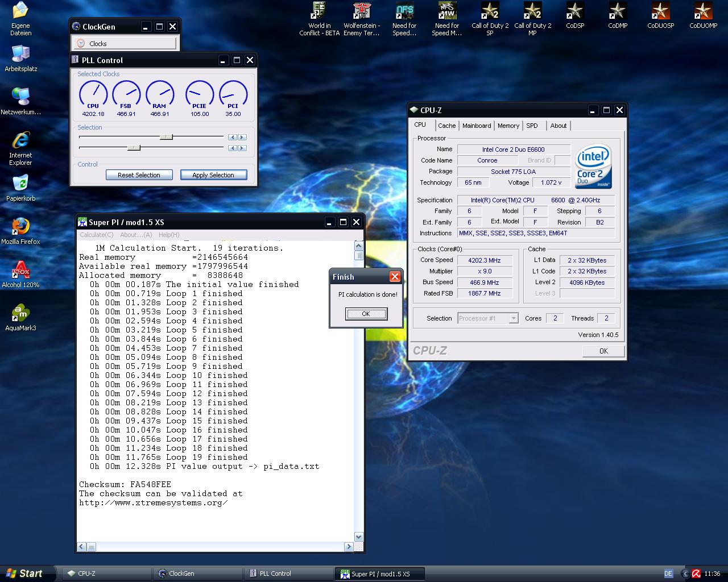Switch to PLL Control taskbar button
This screenshot has width=728, height=582.
click(x=289, y=573)
